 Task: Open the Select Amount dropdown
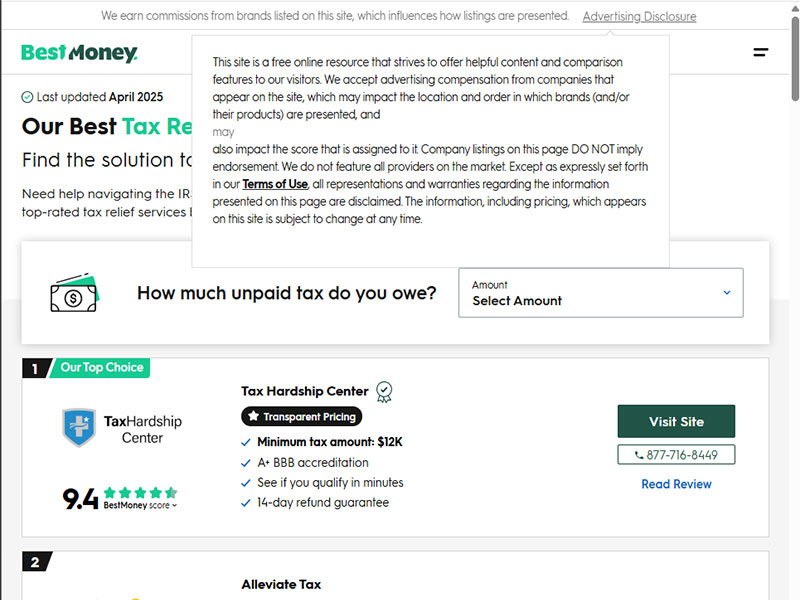[601, 293]
